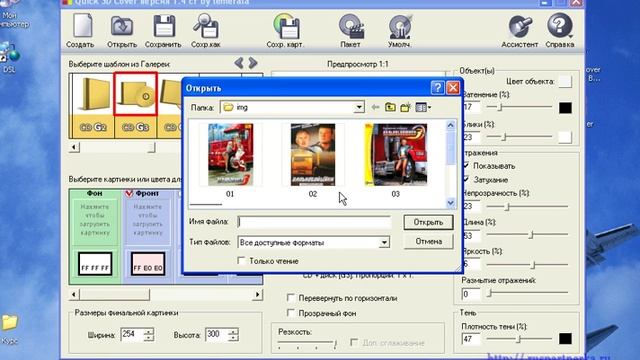
Task: Toggle the Затухание checkbox
Action: (x=466, y=180)
